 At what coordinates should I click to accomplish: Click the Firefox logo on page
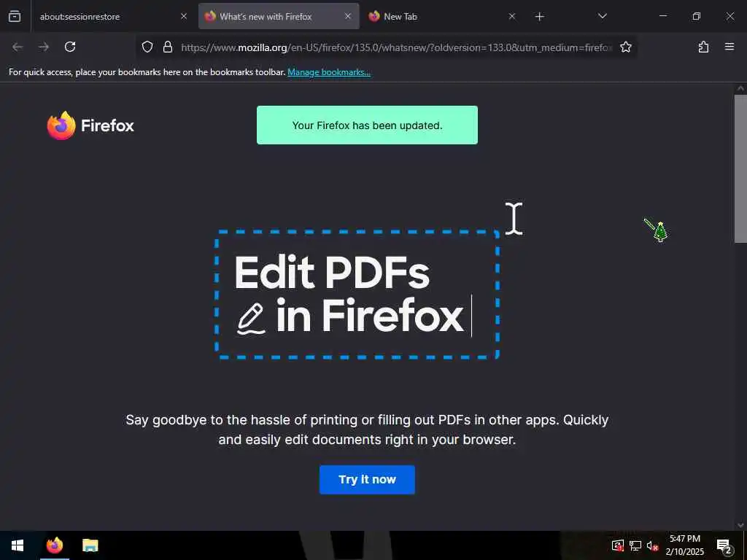click(x=90, y=125)
